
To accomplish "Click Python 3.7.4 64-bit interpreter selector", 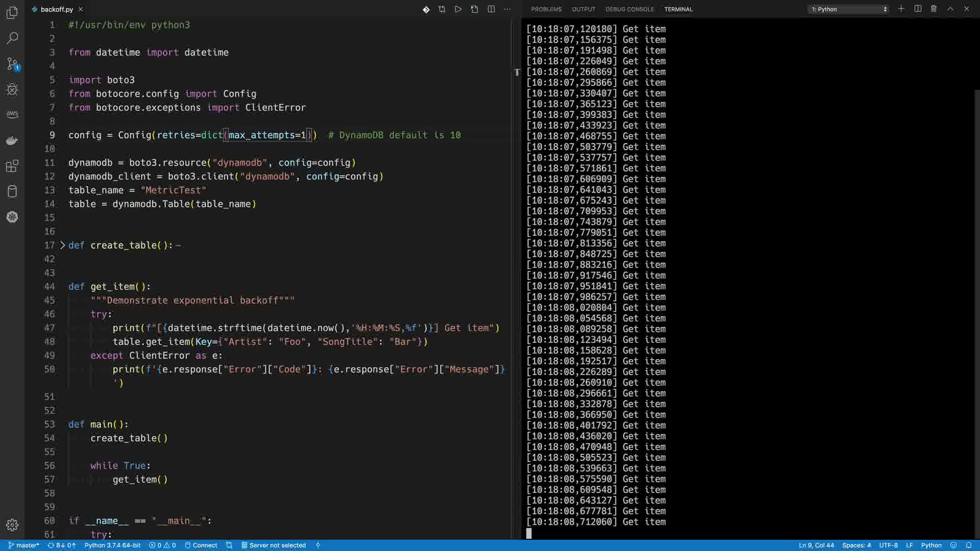I will [x=112, y=545].
